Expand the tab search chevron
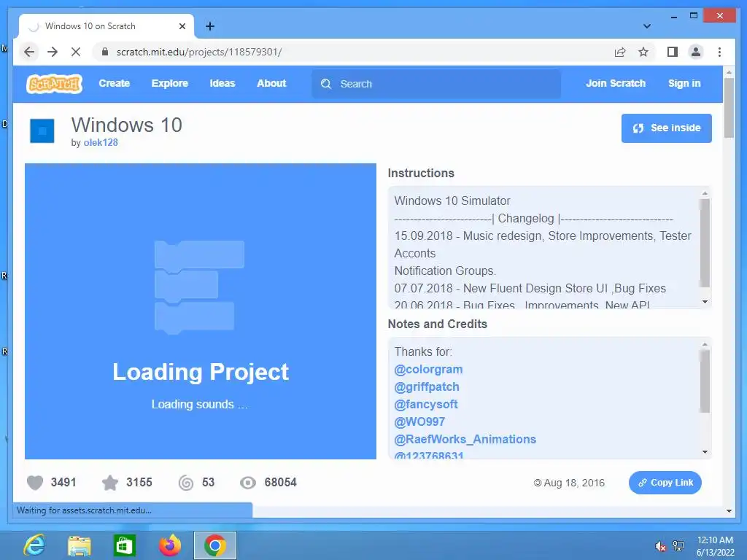The height and width of the screenshot is (560, 747). click(647, 26)
